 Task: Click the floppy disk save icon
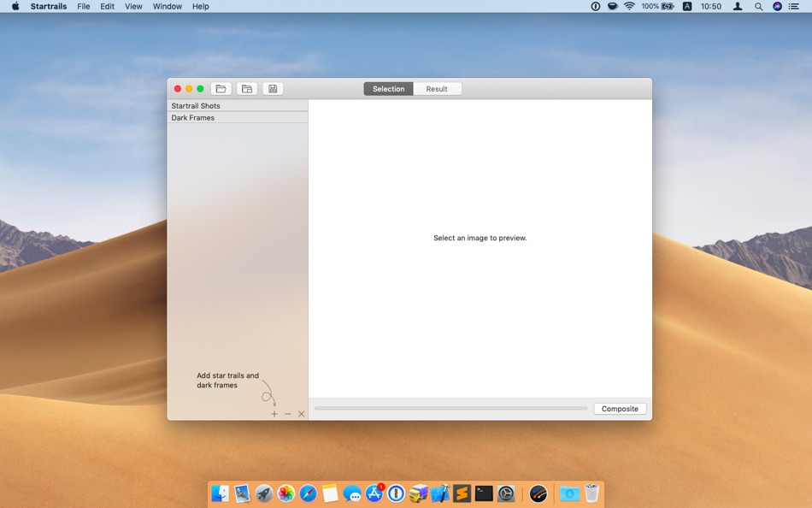pyautogui.click(x=273, y=89)
